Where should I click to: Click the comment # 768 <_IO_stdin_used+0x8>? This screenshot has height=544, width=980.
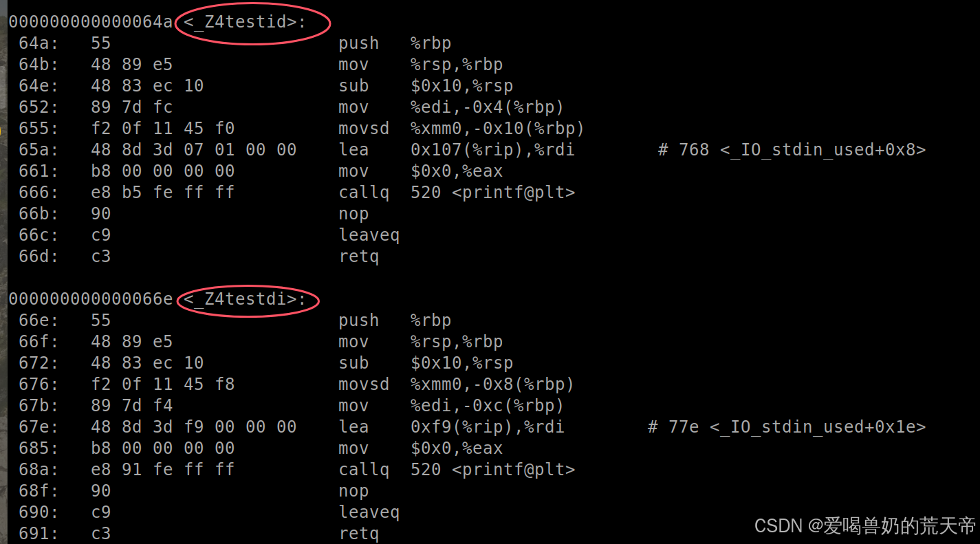coord(792,150)
